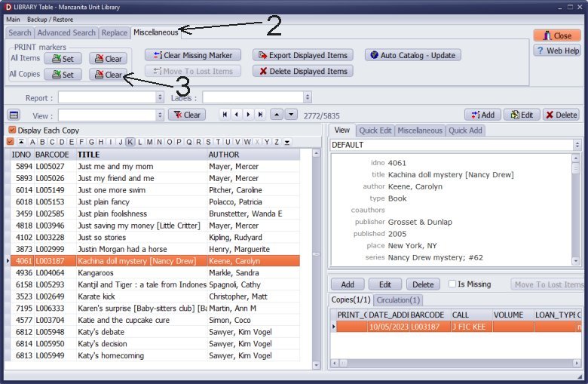Toggle table layout icon beside View
The width and height of the screenshot is (588, 384).
point(14,115)
